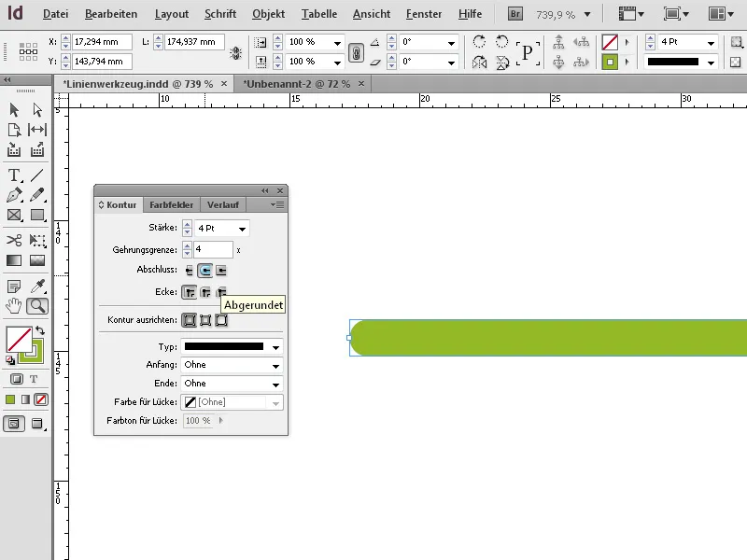
Task: Choose the Page tool
Action: click(x=14, y=130)
